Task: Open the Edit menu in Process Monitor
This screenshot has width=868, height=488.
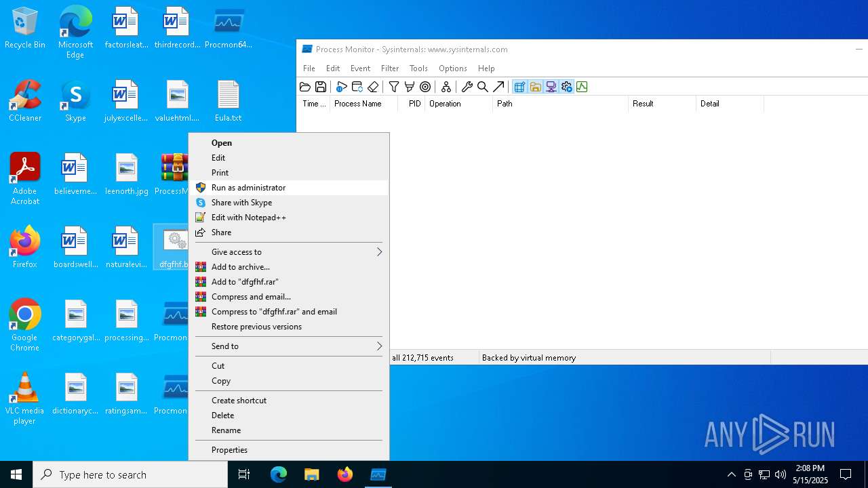Action: point(333,68)
